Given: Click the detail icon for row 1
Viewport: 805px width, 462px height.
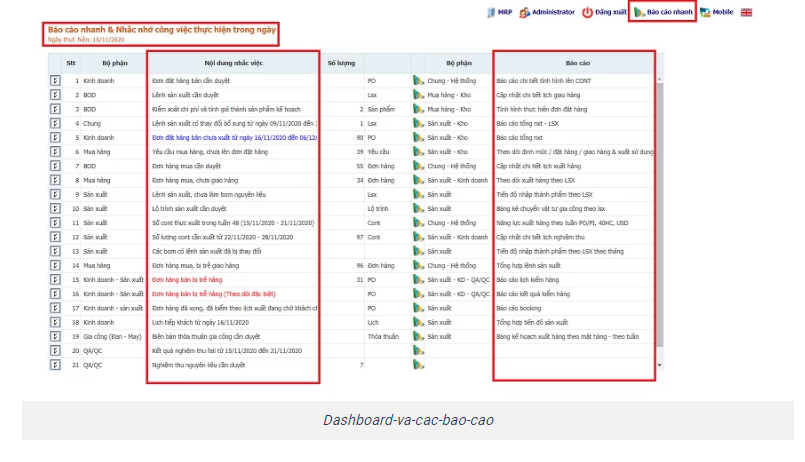Looking at the screenshot, I should point(55,79).
